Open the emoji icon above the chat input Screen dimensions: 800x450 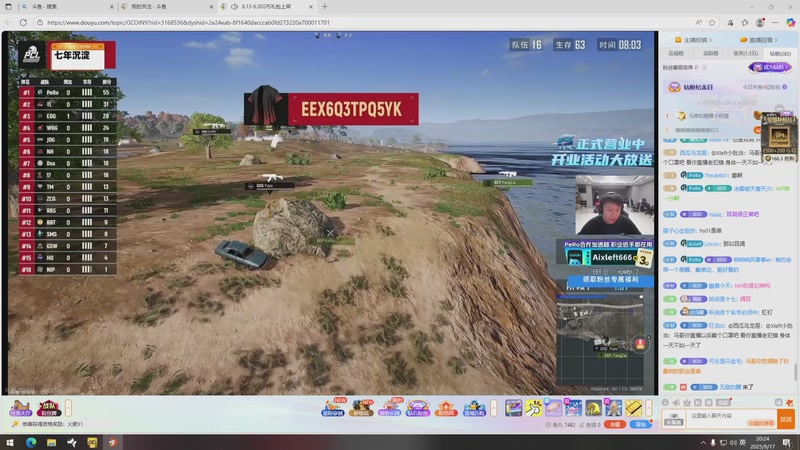click(x=665, y=403)
